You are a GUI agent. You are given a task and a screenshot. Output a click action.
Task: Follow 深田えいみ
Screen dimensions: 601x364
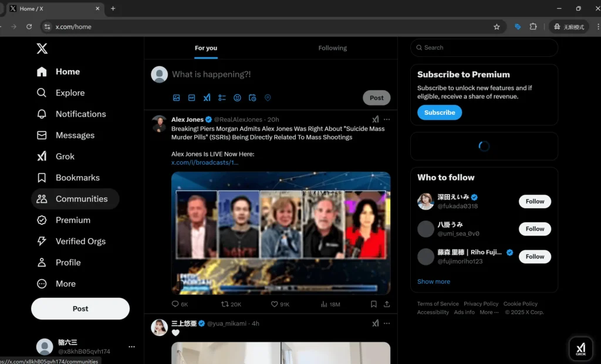click(535, 201)
